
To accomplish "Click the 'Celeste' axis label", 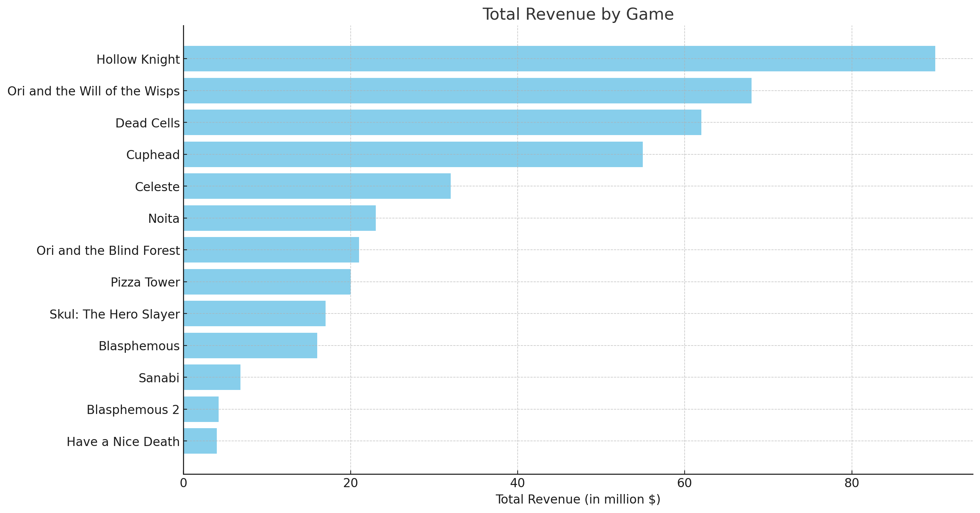I will click(x=157, y=187).
